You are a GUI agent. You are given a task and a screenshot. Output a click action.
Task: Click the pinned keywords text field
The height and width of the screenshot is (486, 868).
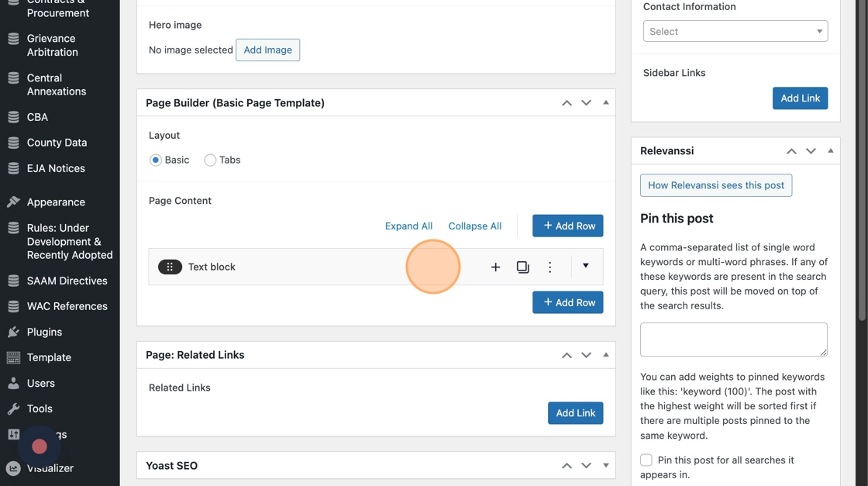pyautogui.click(x=733, y=340)
